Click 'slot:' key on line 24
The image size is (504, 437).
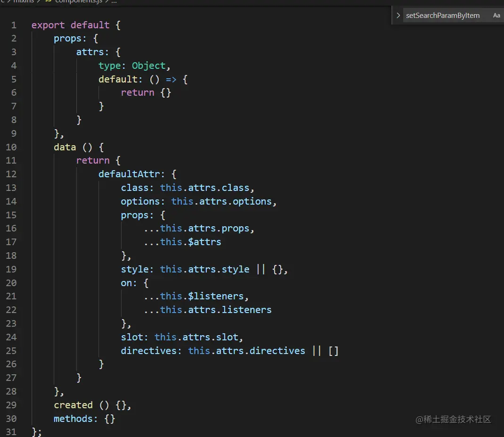(x=134, y=337)
